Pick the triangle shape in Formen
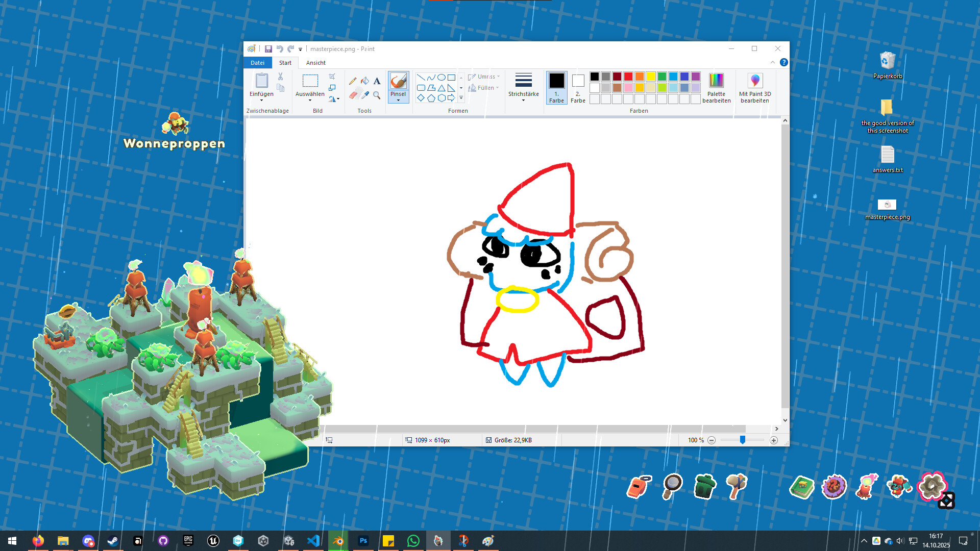Viewport: 980px width, 551px height. [x=442, y=88]
